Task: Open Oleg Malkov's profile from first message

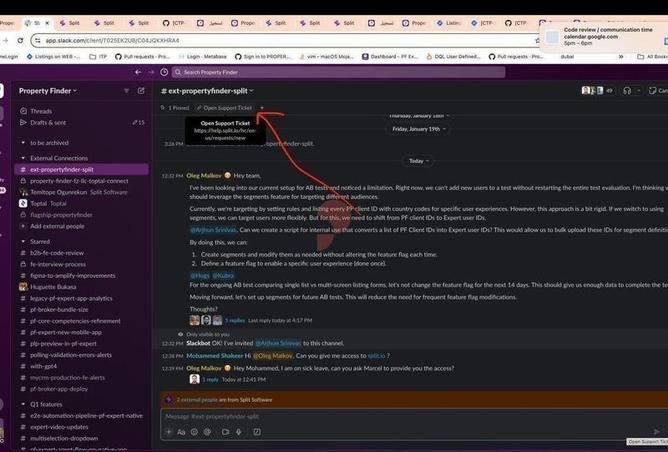Action: point(204,176)
